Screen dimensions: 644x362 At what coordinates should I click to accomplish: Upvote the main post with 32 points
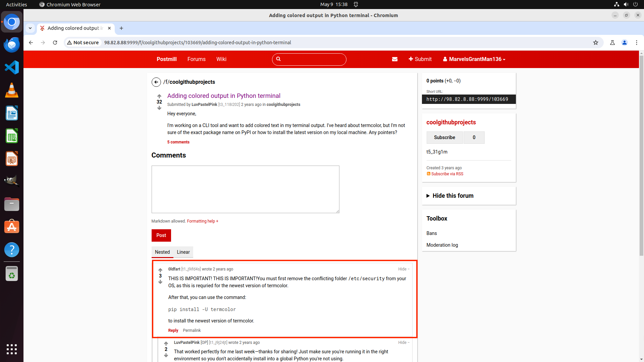(x=159, y=96)
